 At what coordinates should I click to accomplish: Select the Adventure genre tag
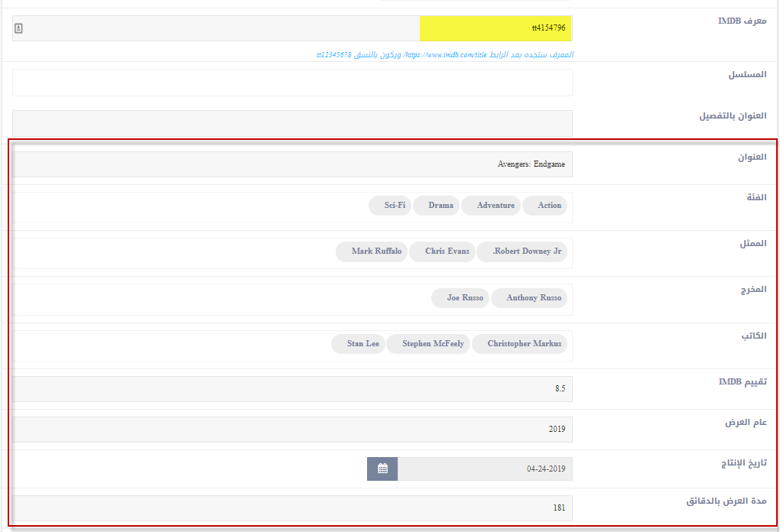point(491,206)
